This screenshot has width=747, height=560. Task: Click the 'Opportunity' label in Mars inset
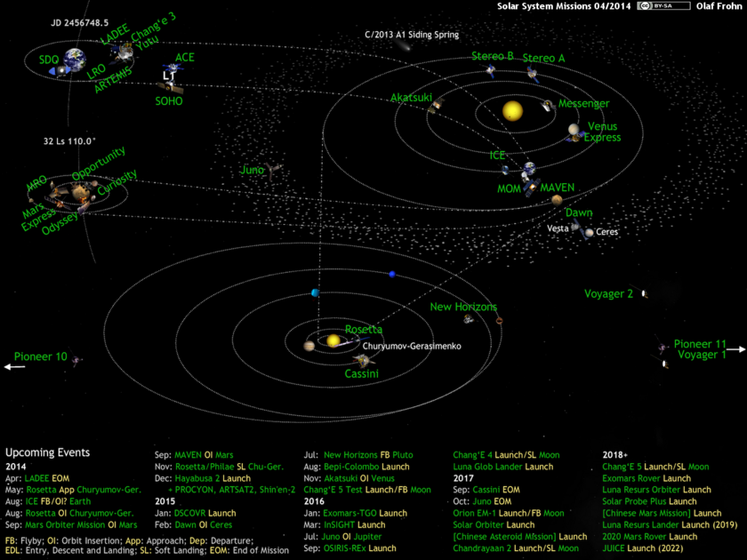coord(99,164)
